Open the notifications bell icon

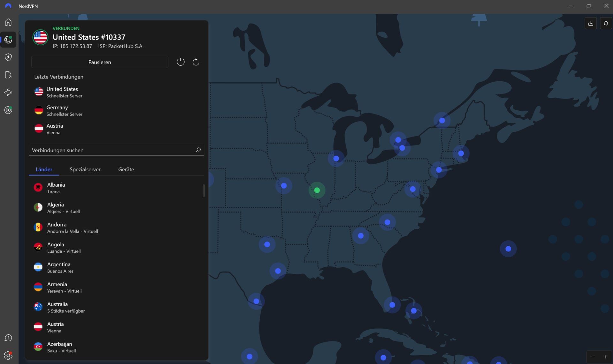(606, 23)
